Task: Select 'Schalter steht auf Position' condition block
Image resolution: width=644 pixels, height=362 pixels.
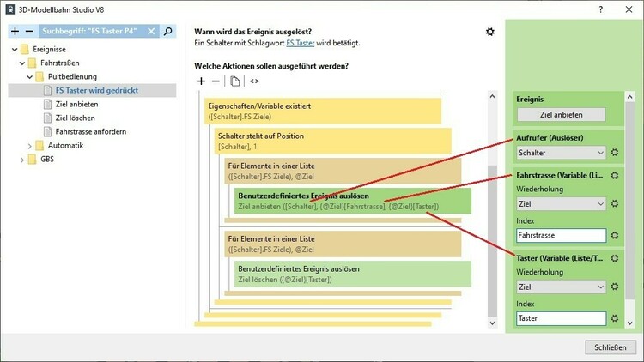Action: [332, 142]
